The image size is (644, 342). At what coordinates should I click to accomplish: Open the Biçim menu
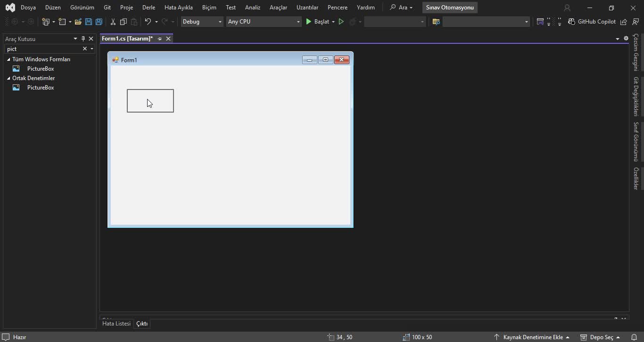pos(209,8)
